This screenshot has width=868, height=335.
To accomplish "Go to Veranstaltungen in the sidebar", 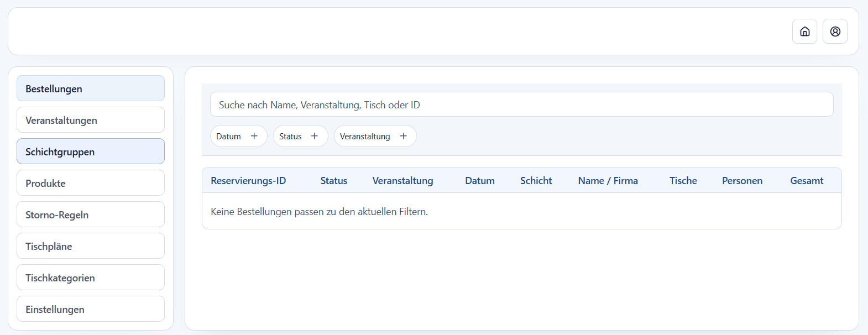I will coord(91,120).
